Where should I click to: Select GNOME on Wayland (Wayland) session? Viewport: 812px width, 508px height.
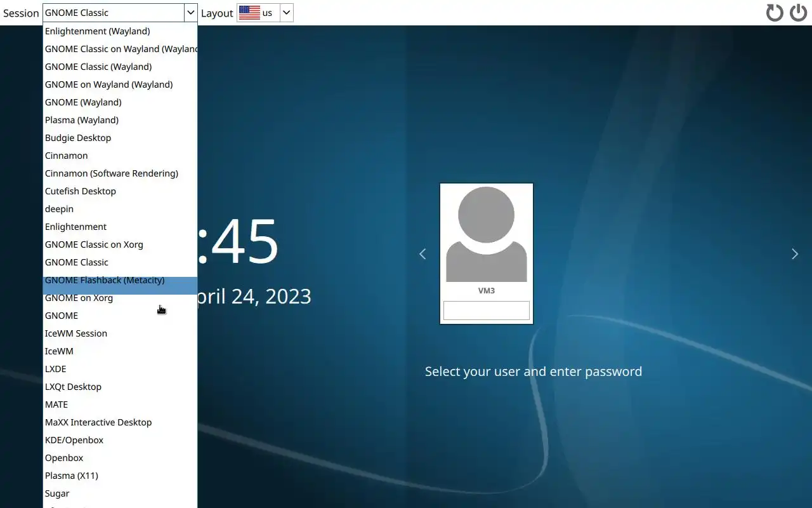[x=120, y=84]
